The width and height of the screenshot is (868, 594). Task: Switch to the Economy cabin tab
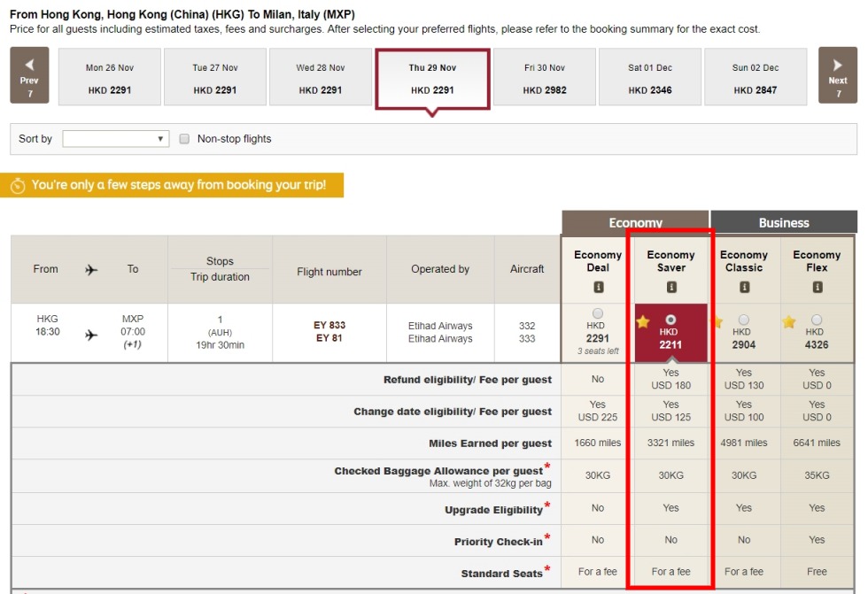[635, 223]
